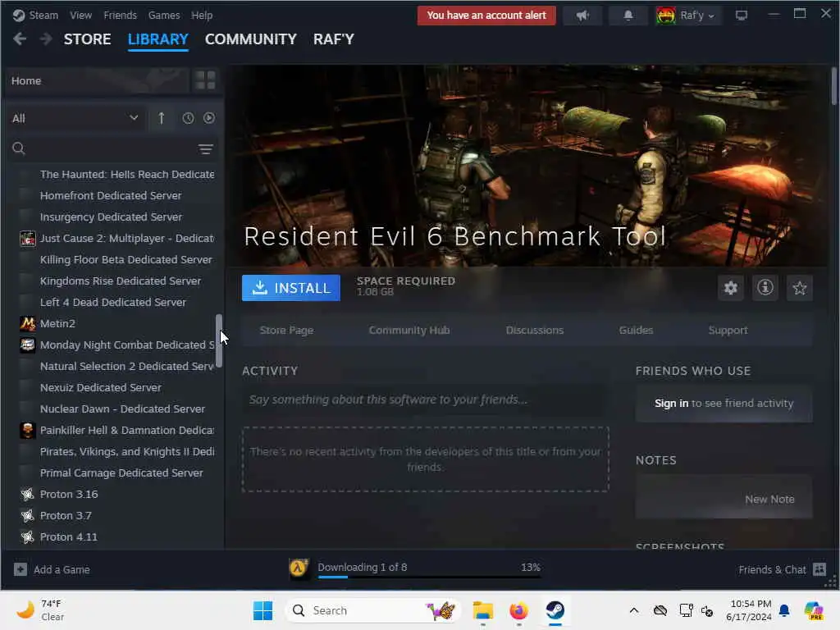The image size is (840, 630).
Task: Show game info icon
Action: coord(765,288)
